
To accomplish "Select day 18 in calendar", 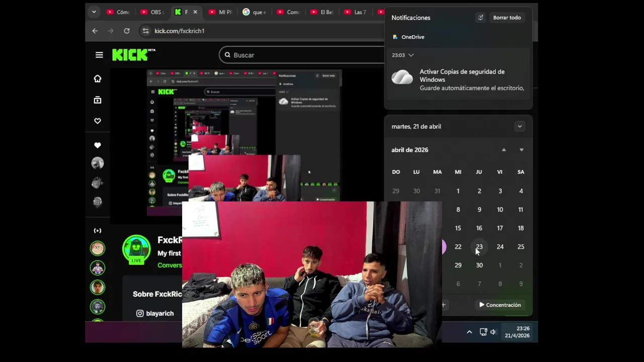I will click(x=521, y=228).
